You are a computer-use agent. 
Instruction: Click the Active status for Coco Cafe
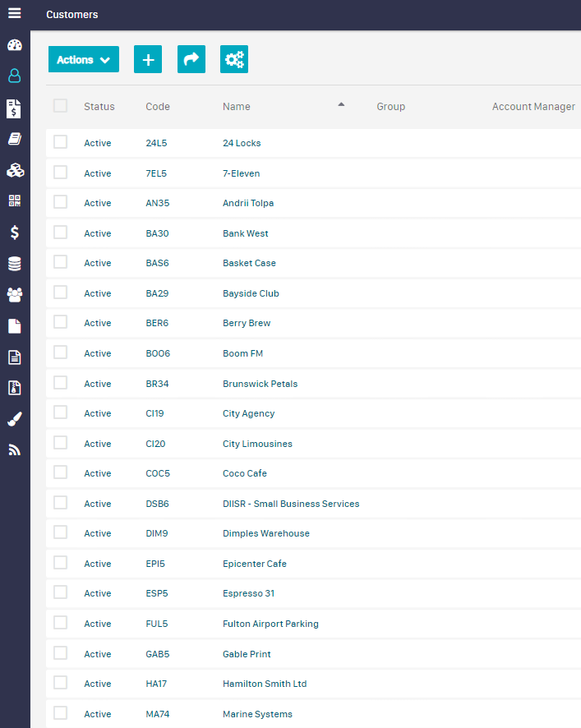pyautogui.click(x=98, y=473)
